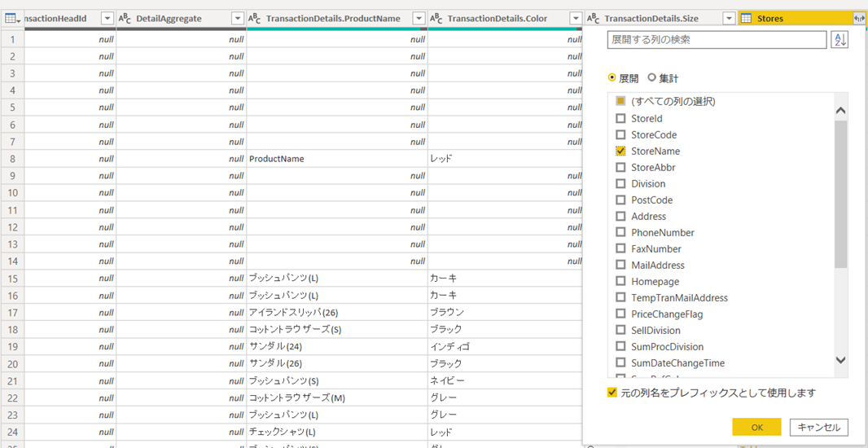Viewport: 868px width, 448px height.
Task: Click the インディゴ color cell
Action: [x=506, y=347]
